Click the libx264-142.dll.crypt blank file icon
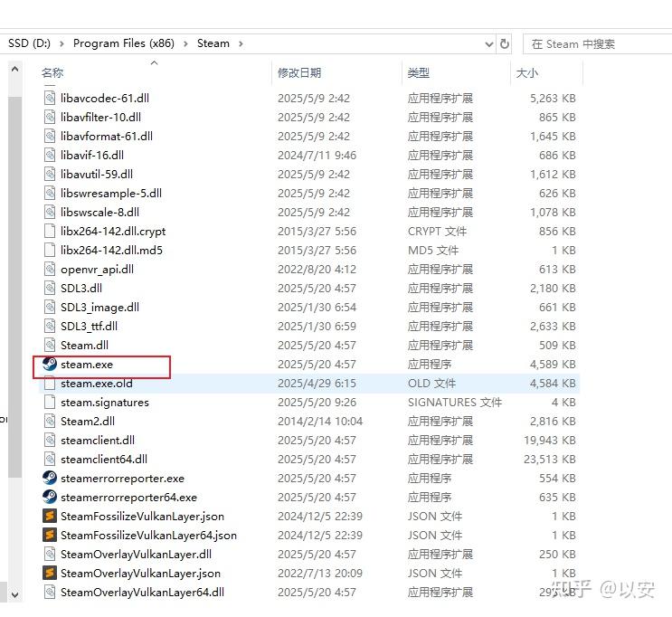This screenshot has height=617, width=672. click(50, 231)
